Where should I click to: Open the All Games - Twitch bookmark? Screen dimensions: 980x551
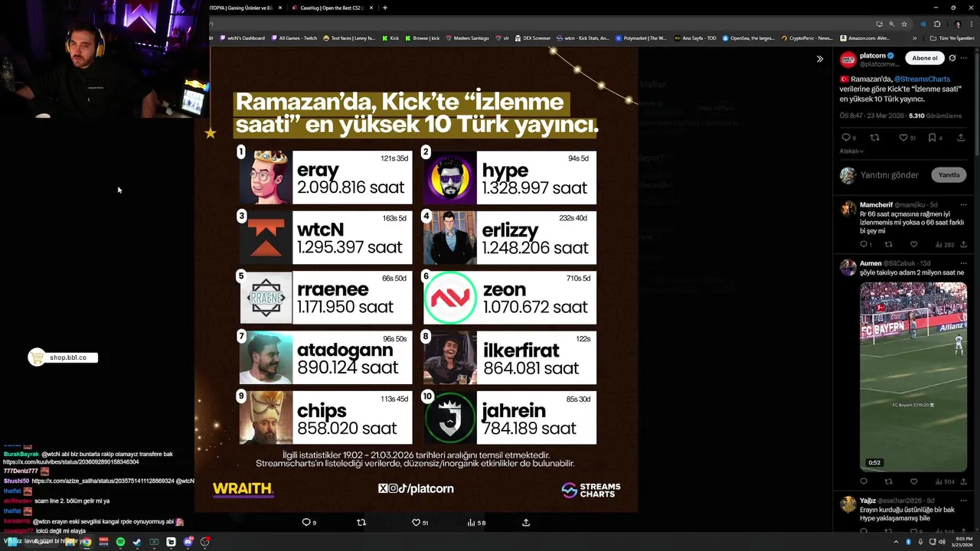(x=294, y=38)
